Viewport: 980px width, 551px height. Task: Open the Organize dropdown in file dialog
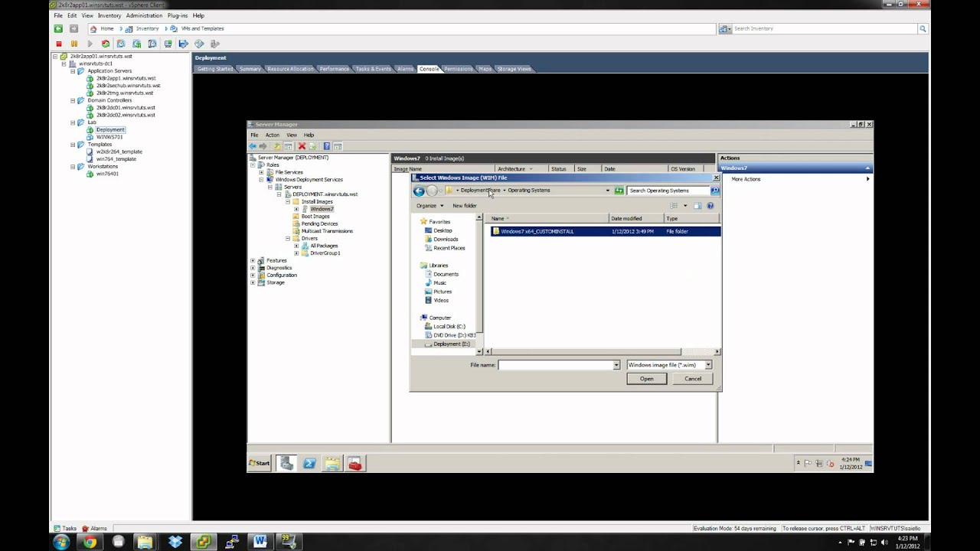pos(430,206)
